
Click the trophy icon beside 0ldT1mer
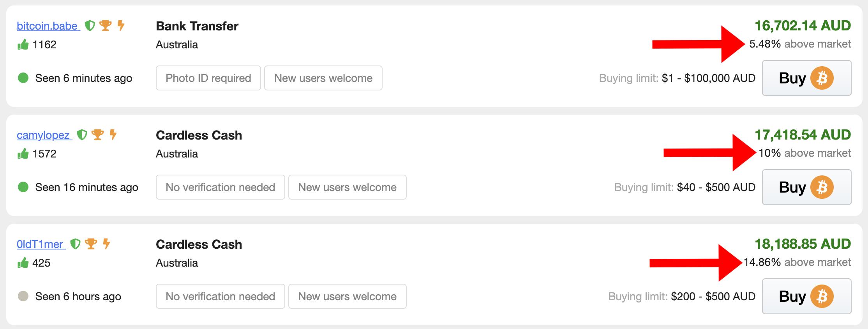point(91,244)
